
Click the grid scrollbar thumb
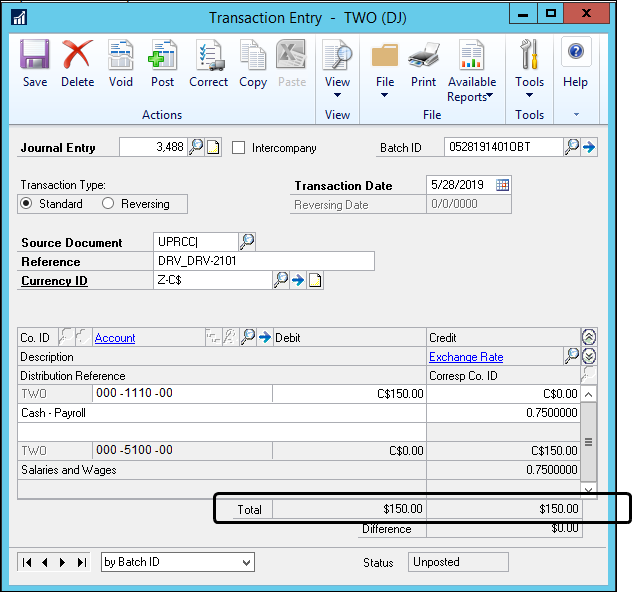589,442
